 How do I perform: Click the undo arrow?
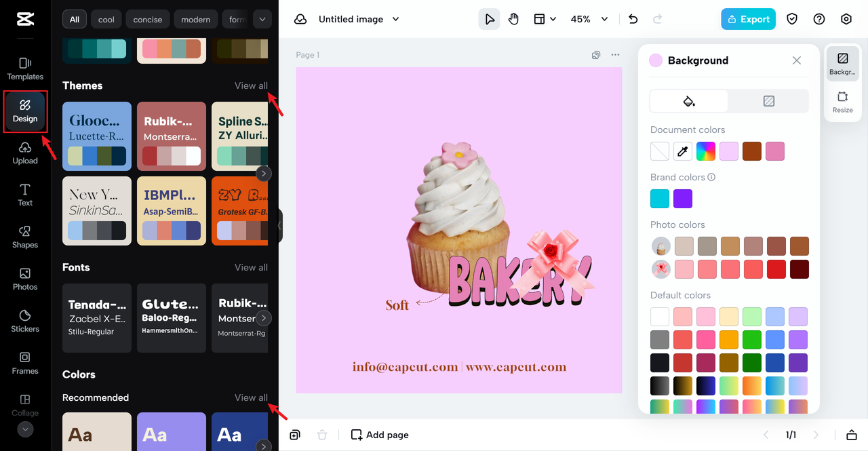[x=633, y=19]
